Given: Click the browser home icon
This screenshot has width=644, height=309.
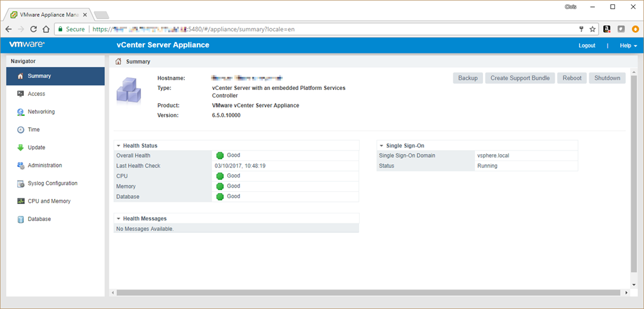Looking at the screenshot, I should pos(47,29).
